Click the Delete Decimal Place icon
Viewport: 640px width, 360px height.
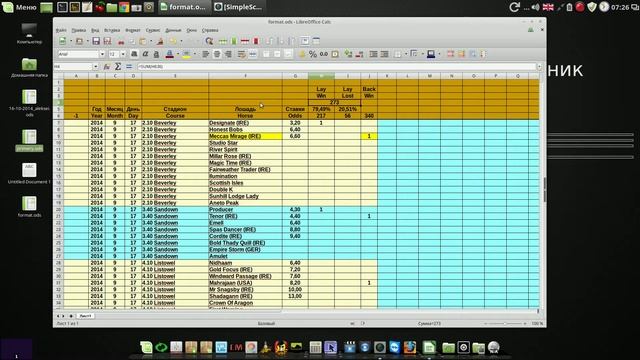click(360, 54)
